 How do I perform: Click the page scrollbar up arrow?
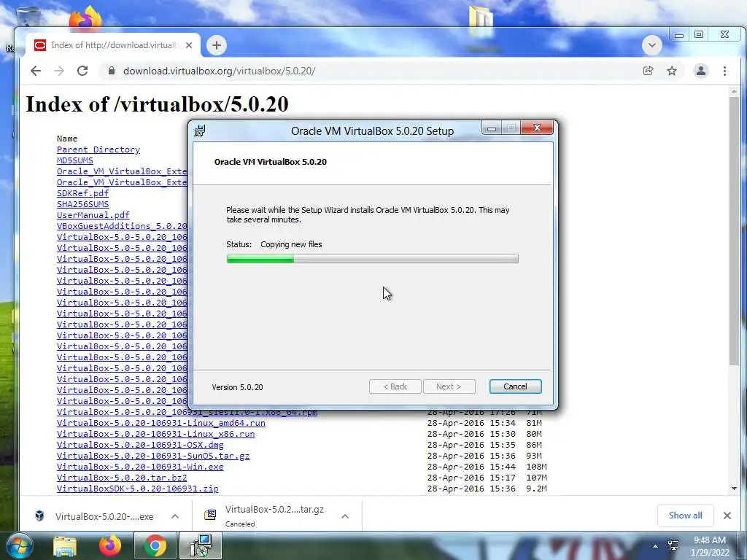[734, 90]
